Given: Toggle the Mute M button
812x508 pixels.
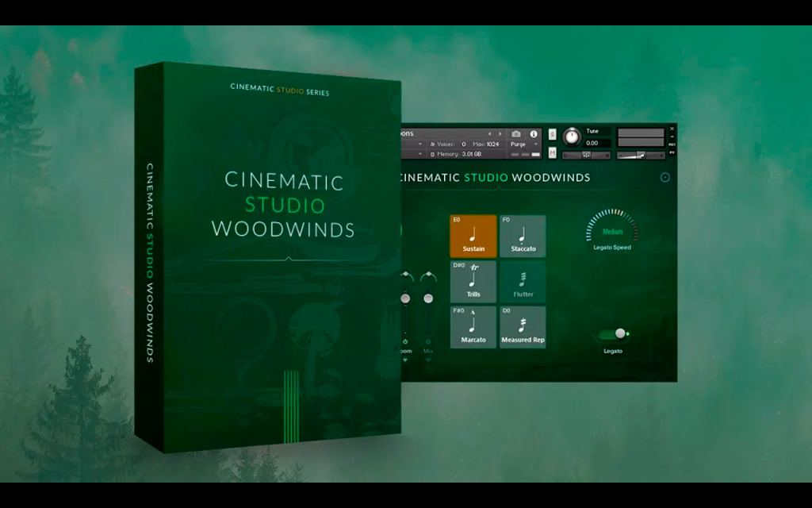Looking at the screenshot, I should [x=552, y=153].
